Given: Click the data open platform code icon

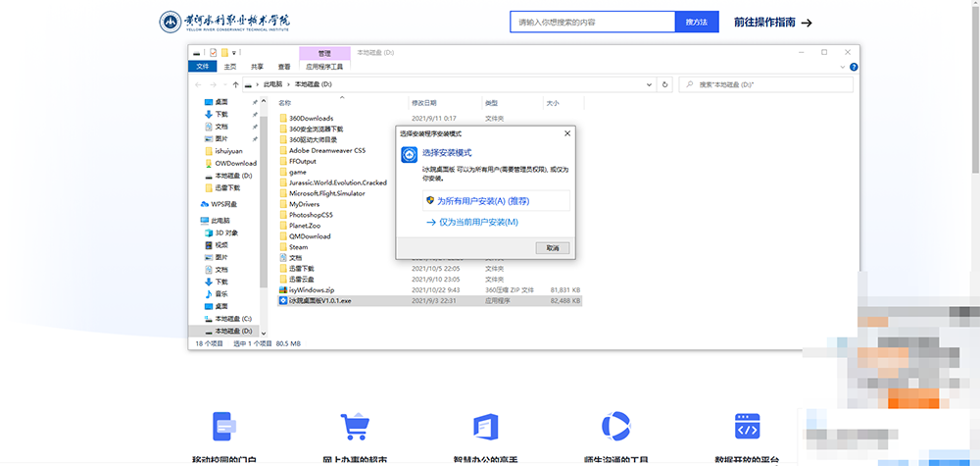Looking at the screenshot, I should [748, 427].
